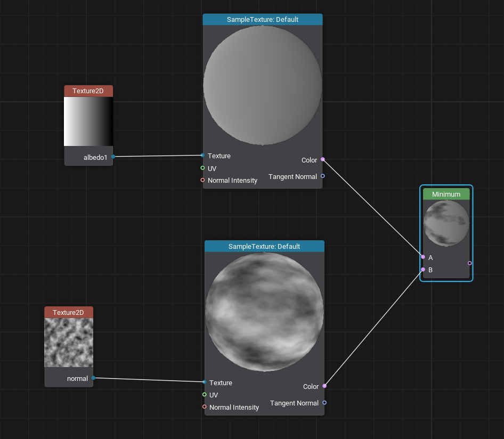Click the cloudy sphere preview in bottom SampleTexture
This screenshot has height=439, width=504.
264,312
